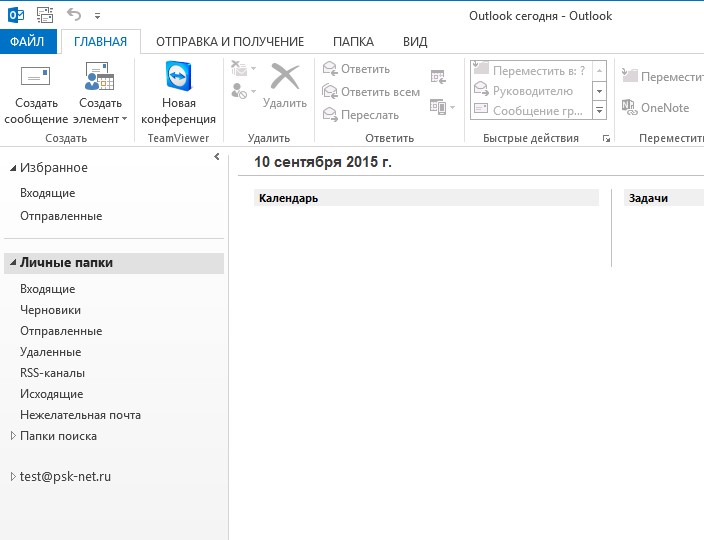Select quick step Сообщение гр...

530,110
